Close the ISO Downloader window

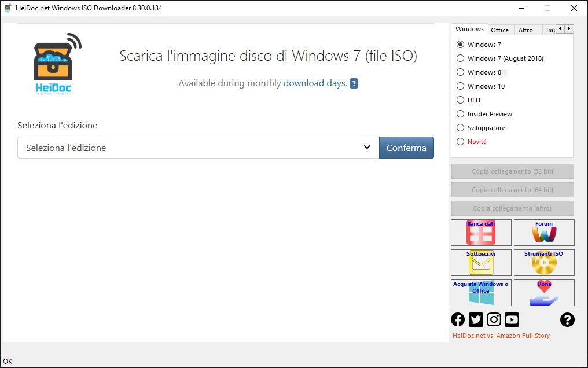tap(574, 8)
